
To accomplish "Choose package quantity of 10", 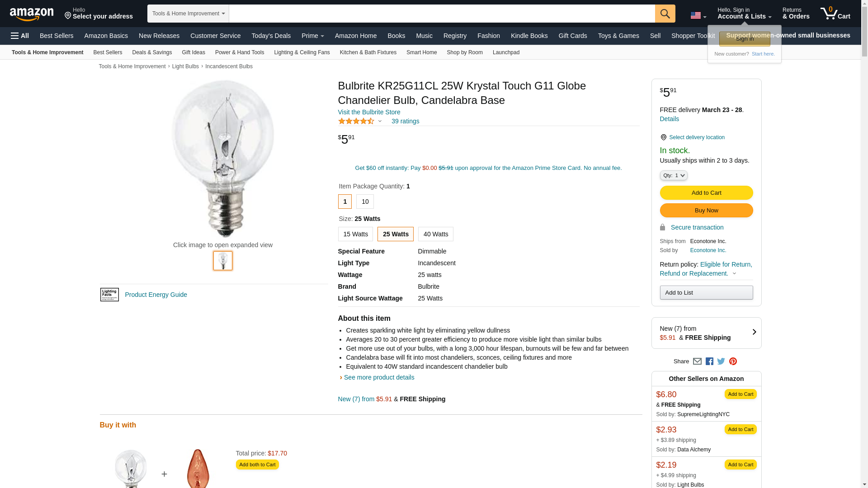I will coord(365,202).
